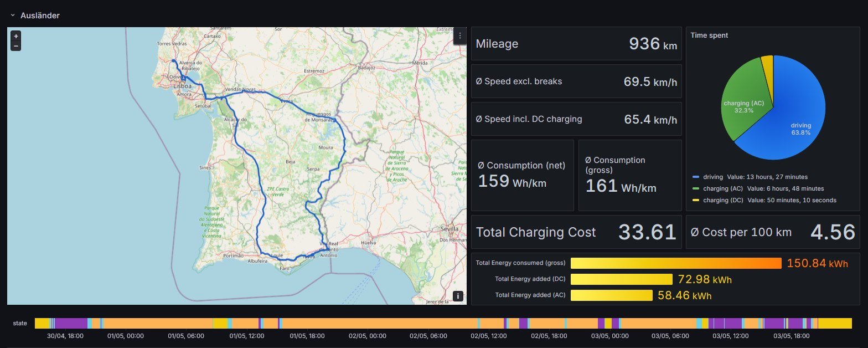This screenshot has height=348, width=868.
Task: Click the Mileage 936 km value
Action: pyautogui.click(x=653, y=44)
